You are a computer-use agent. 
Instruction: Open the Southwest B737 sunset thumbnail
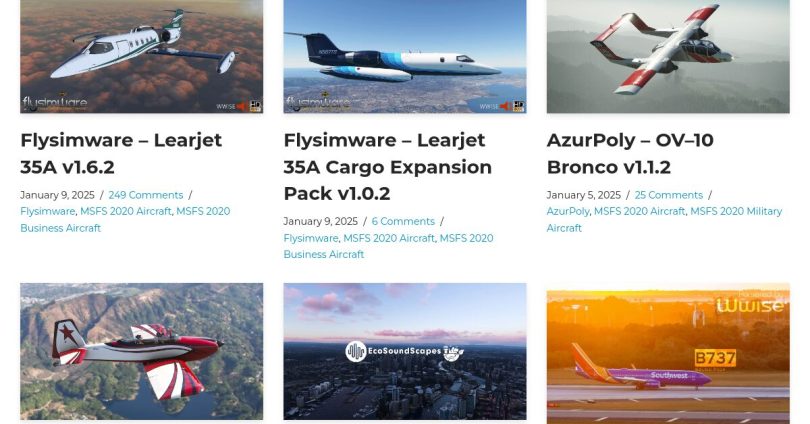coord(668,353)
